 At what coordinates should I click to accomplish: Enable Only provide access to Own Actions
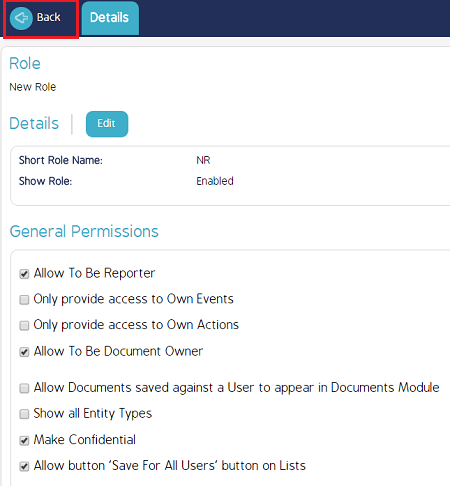[x=24, y=325]
